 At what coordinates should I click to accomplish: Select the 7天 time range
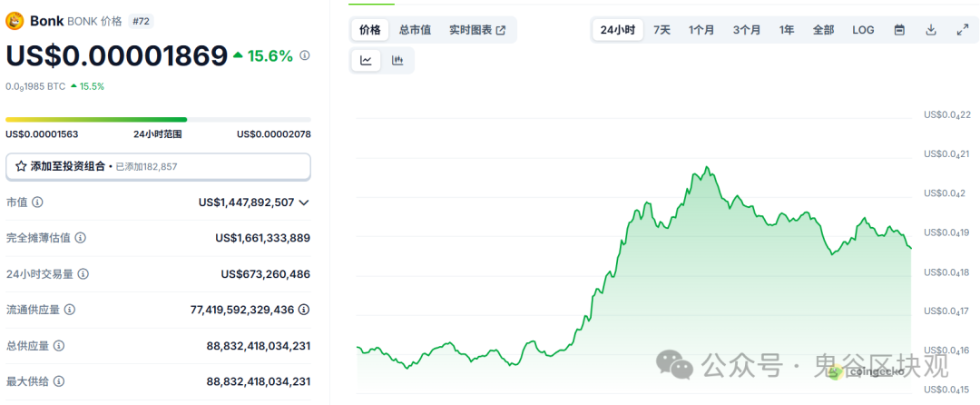(x=661, y=30)
